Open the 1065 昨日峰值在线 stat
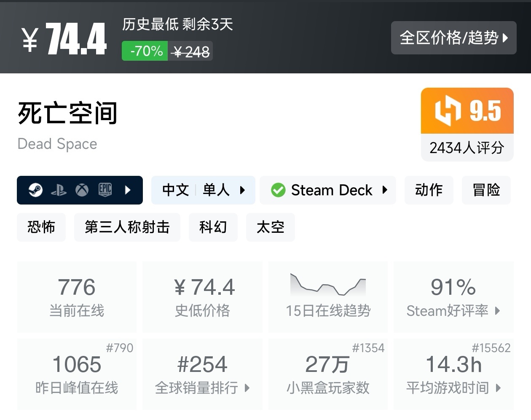 tap(77, 374)
